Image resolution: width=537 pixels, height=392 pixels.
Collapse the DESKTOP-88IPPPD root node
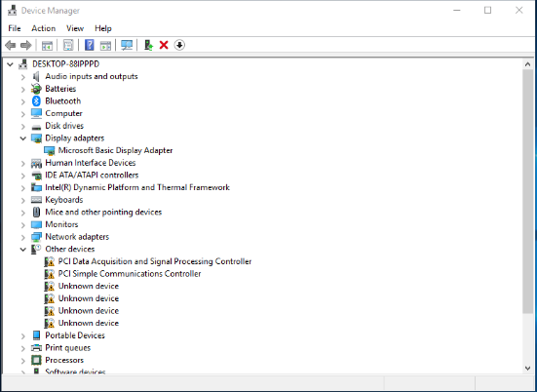coord(10,64)
